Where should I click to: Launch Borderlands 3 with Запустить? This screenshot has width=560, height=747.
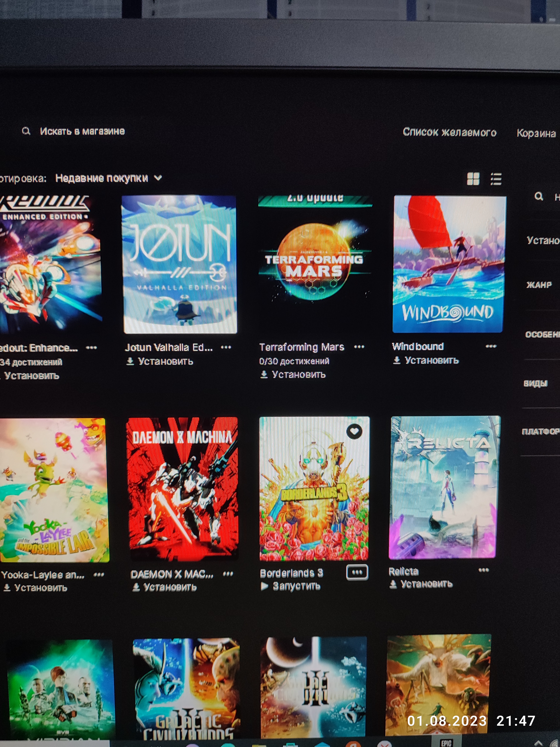click(291, 586)
